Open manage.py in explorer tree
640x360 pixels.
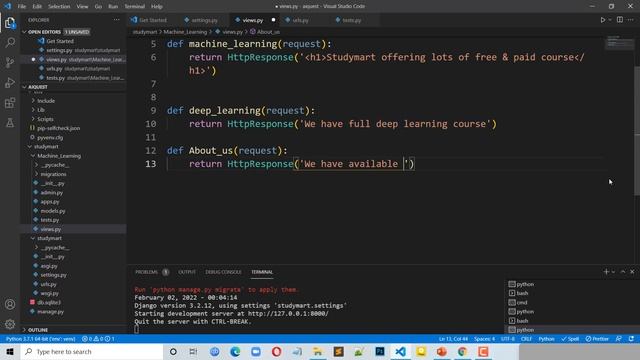[x=51, y=312]
